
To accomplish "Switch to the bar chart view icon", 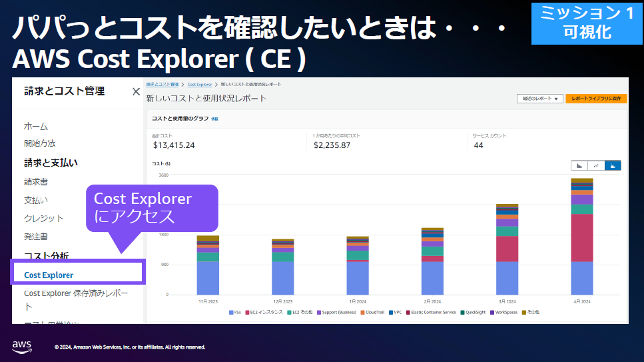I will tap(579, 166).
